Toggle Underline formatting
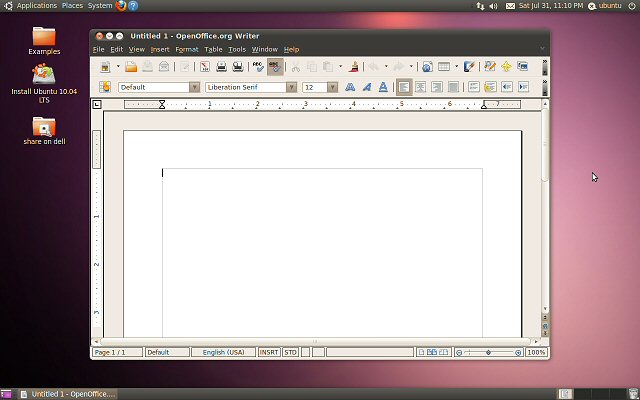The height and width of the screenshot is (400, 640). (383, 87)
